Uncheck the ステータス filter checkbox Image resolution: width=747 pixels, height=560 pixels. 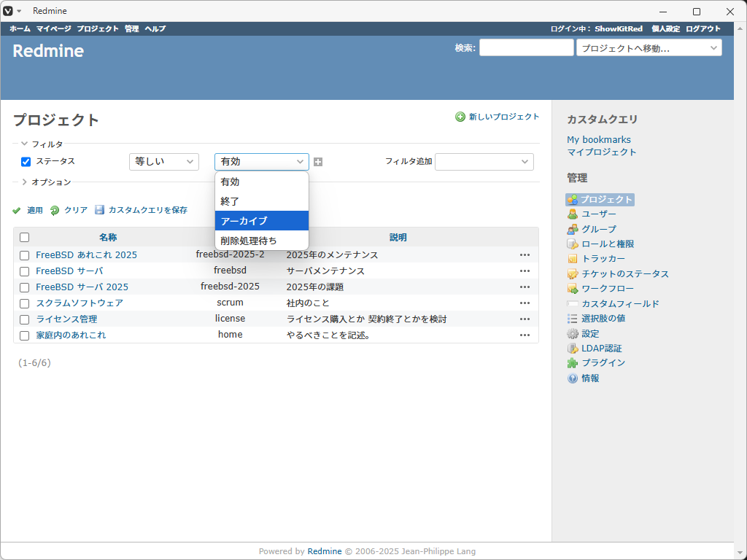point(26,162)
